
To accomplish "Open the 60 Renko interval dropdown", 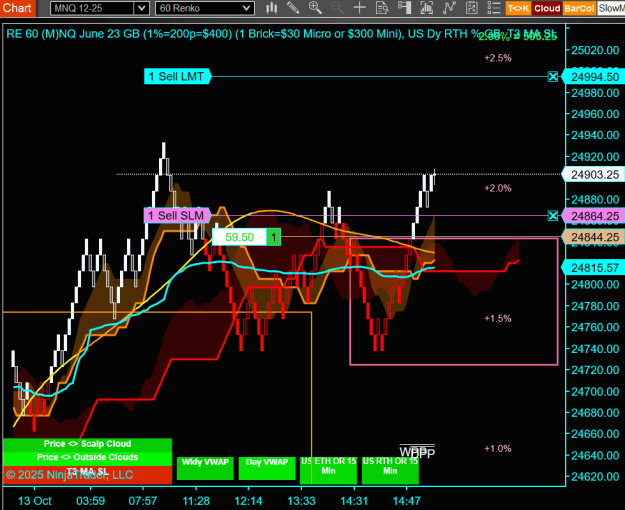I will click(x=204, y=8).
